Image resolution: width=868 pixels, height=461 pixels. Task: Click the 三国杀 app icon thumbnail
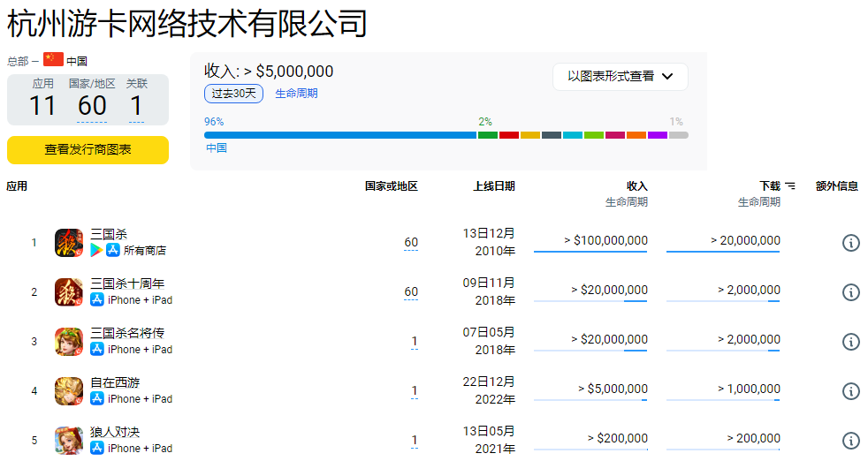(69, 242)
